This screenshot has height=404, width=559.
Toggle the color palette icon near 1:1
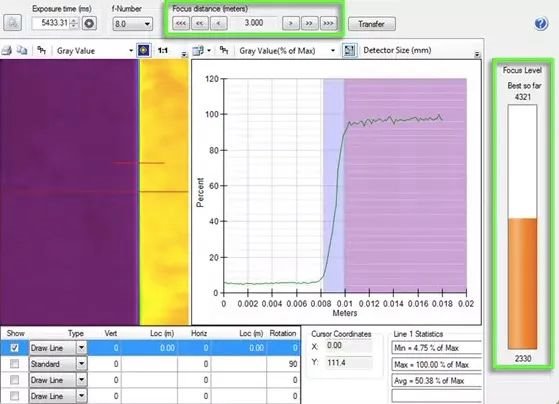coord(144,50)
